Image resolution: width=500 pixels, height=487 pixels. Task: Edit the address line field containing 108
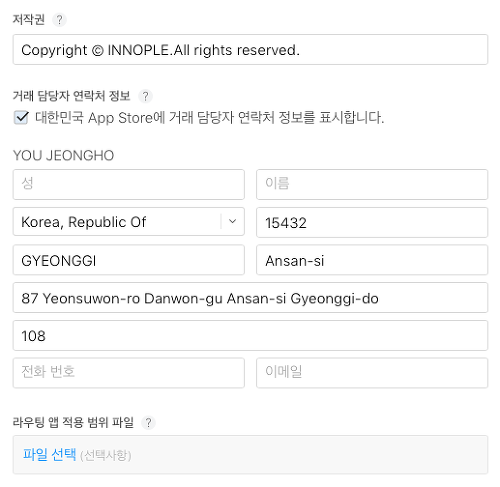[x=250, y=336]
